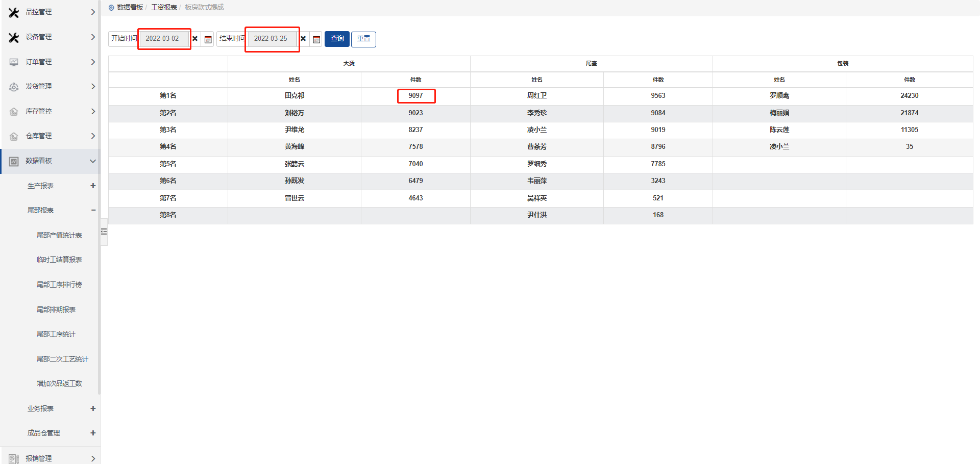Click the 工资报表 breadcrumb link
The image size is (980, 464).
[x=164, y=7]
